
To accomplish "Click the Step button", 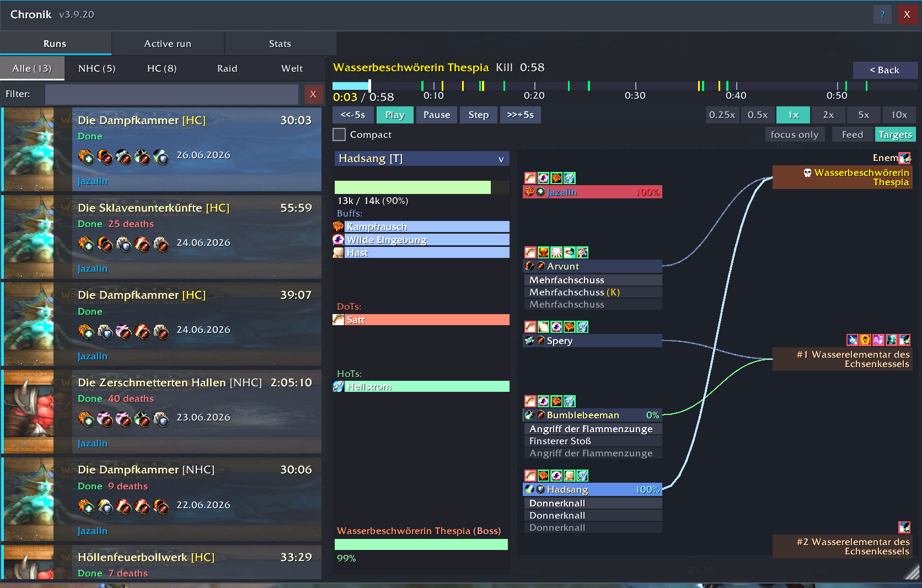I will coord(479,115).
